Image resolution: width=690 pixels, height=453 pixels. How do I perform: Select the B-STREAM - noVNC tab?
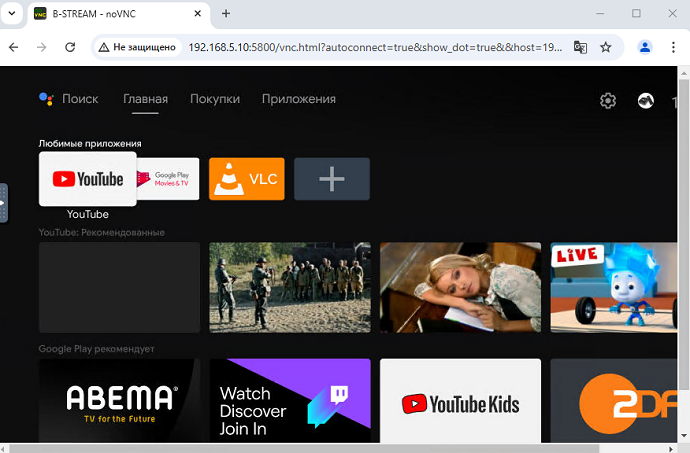click(119, 14)
